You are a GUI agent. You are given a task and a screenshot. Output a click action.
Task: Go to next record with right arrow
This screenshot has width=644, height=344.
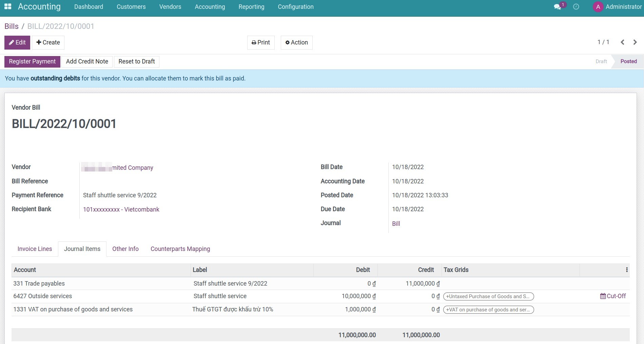pyautogui.click(x=635, y=42)
